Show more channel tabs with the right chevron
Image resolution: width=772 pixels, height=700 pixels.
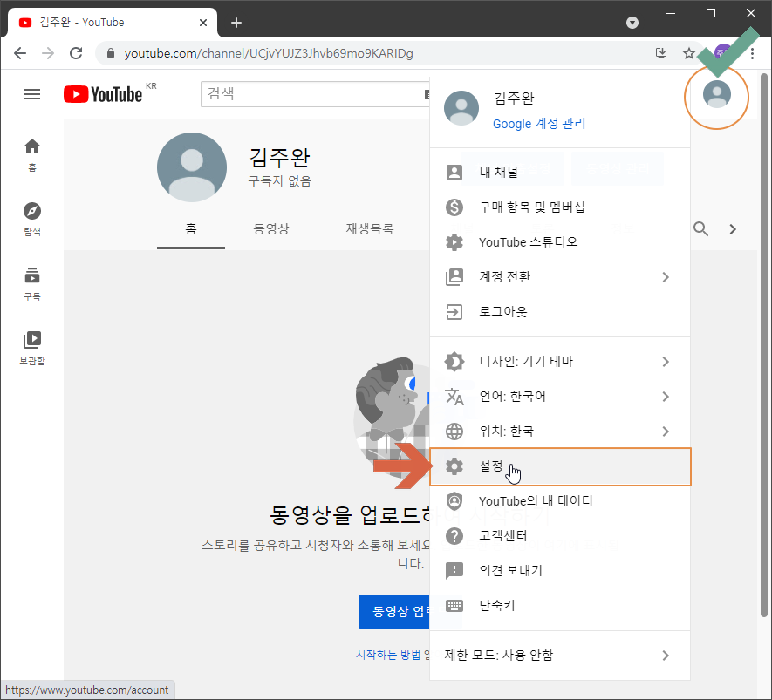coord(733,229)
